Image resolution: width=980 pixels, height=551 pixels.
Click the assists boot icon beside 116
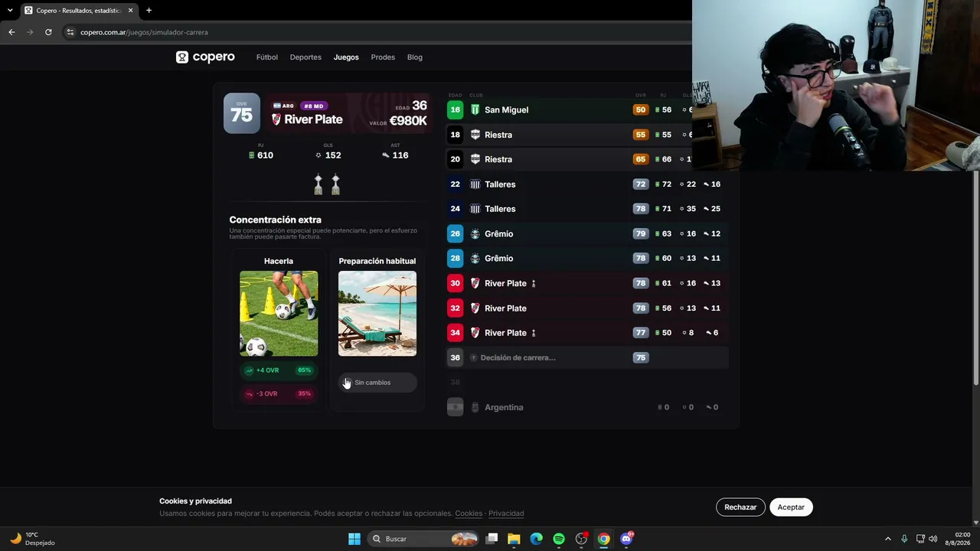pos(386,155)
